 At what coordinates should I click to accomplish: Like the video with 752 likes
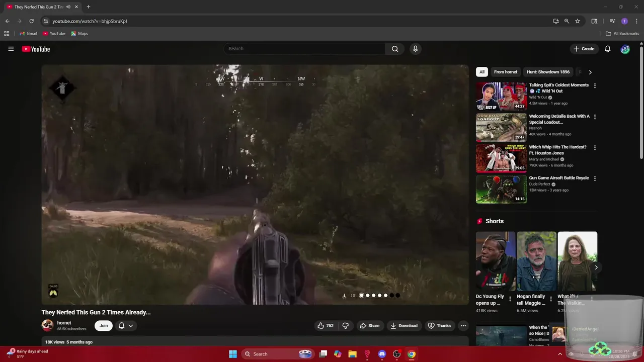click(x=326, y=326)
